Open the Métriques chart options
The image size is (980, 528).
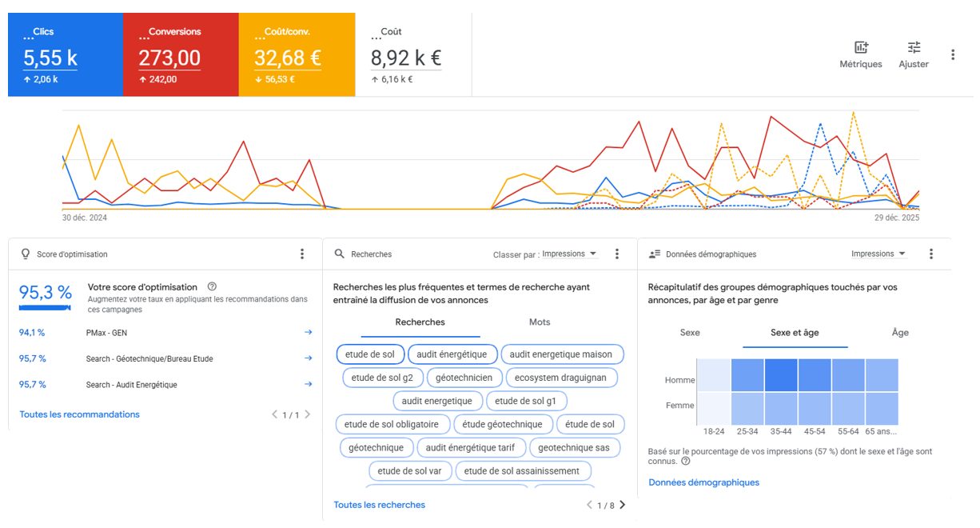(x=861, y=54)
